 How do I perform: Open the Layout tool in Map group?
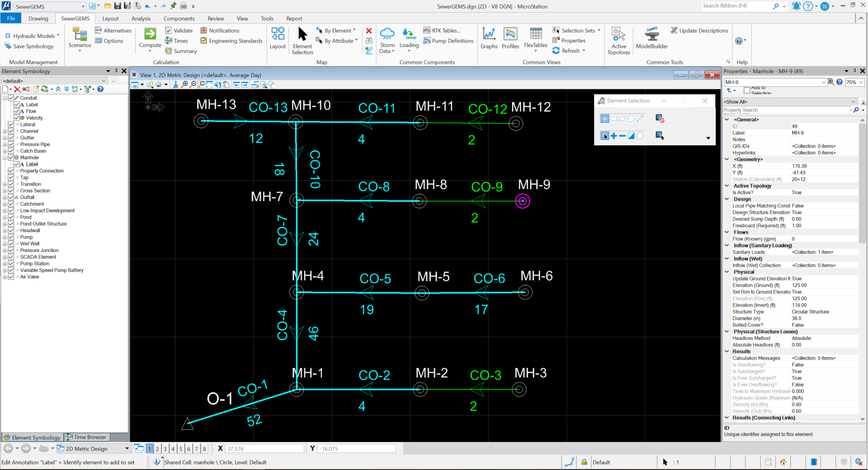click(277, 34)
